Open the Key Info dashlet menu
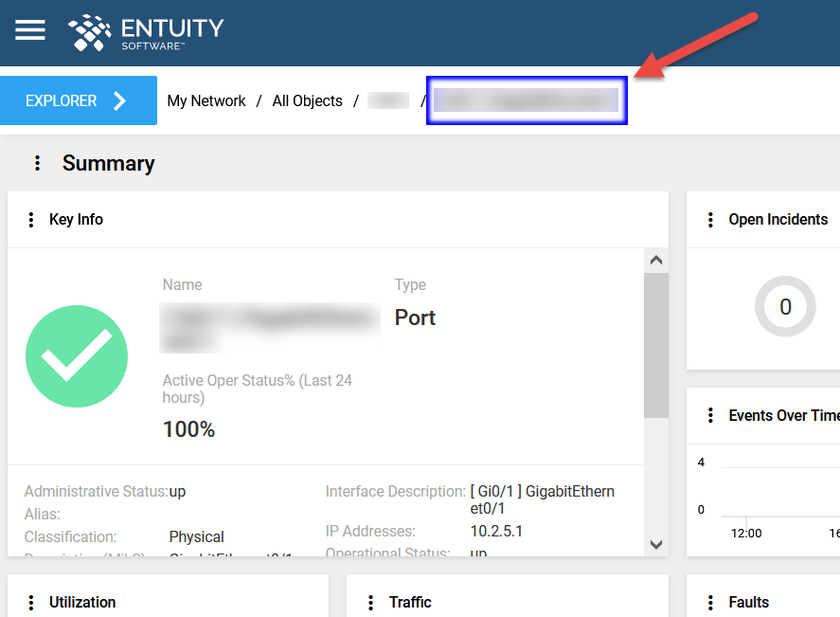840x617 pixels. coord(31,219)
